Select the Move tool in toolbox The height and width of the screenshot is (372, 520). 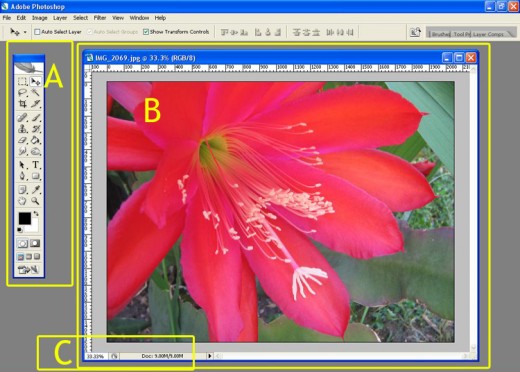click(x=35, y=81)
